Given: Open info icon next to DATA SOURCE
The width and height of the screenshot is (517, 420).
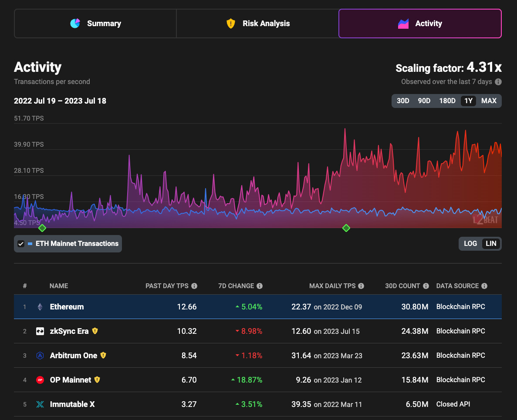Looking at the screenshot, I should pos(484,286).
